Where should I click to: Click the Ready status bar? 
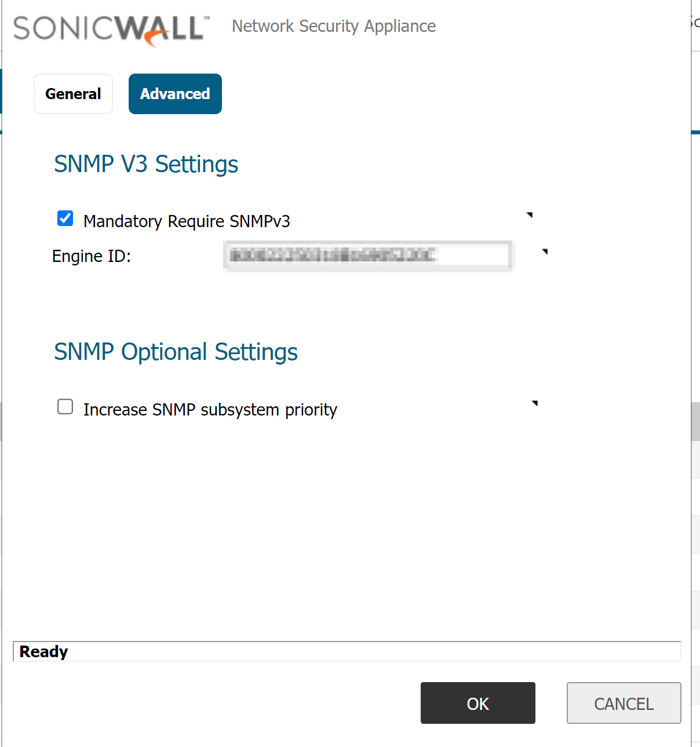(347, 651)
